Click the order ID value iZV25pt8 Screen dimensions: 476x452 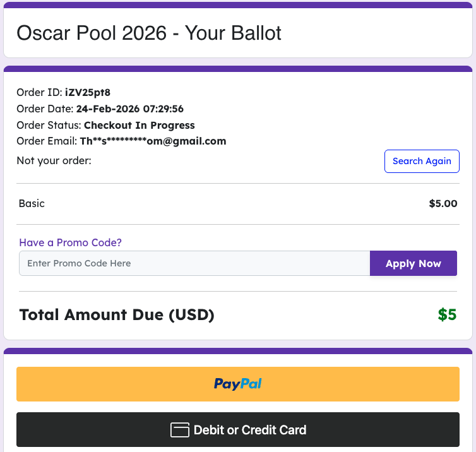[x=88, y=92]
